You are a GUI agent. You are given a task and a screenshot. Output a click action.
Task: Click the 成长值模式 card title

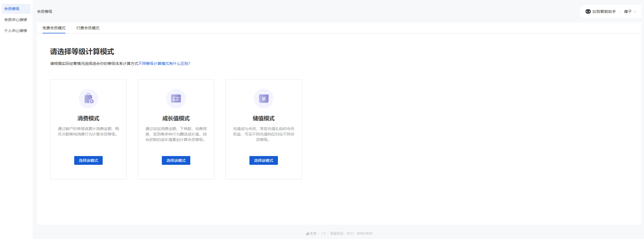(176, 118)
